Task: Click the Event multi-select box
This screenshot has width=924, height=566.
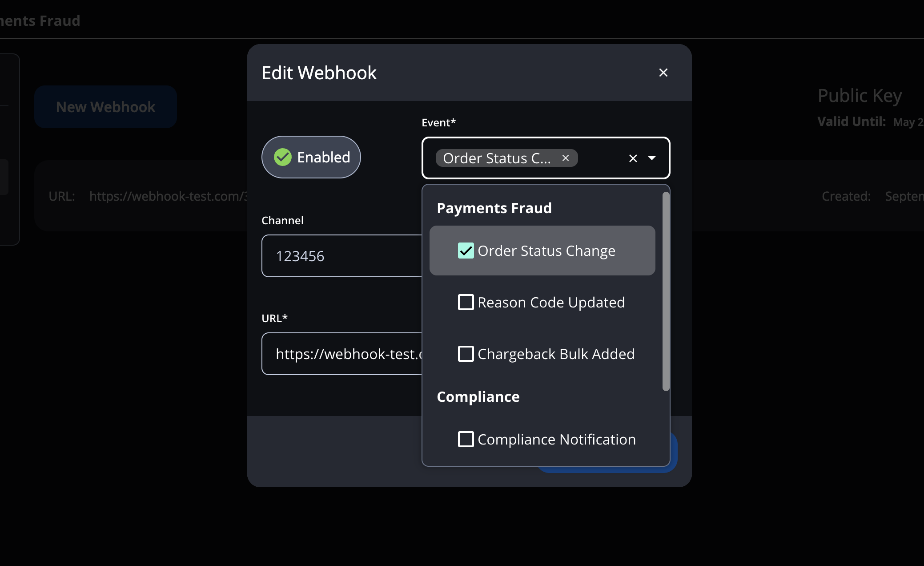Action: [546, 158]
